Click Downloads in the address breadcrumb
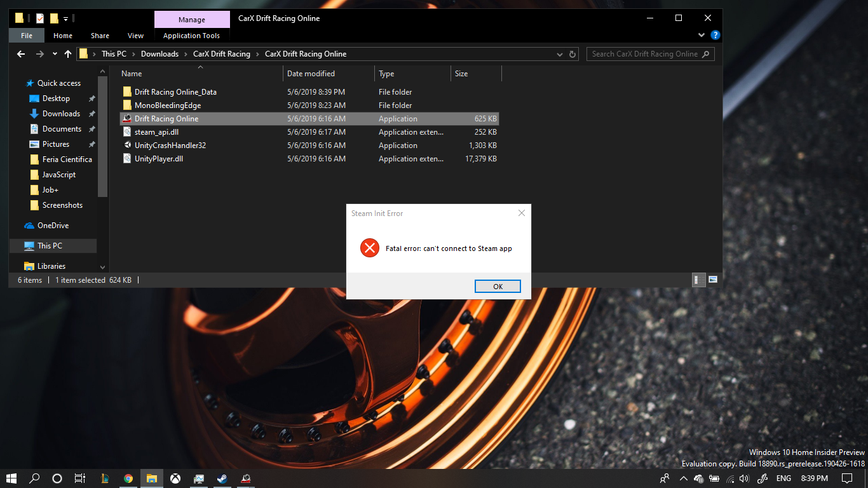 click(x=159, y=54)
